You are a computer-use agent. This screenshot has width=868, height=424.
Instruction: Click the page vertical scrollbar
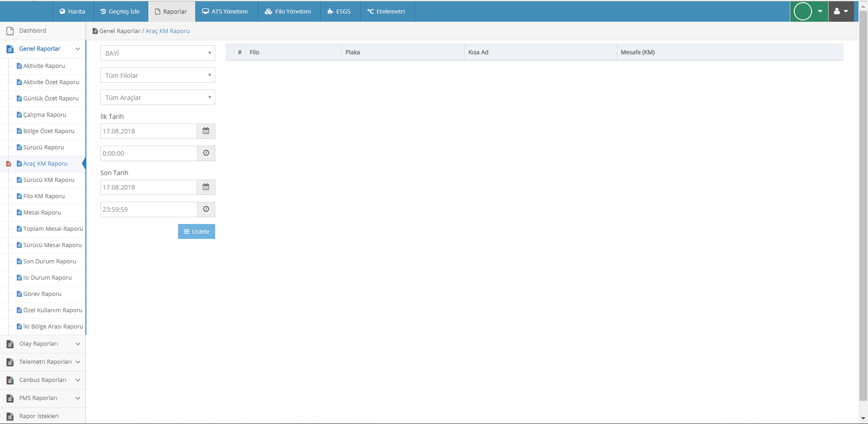(x=863, y=206)
